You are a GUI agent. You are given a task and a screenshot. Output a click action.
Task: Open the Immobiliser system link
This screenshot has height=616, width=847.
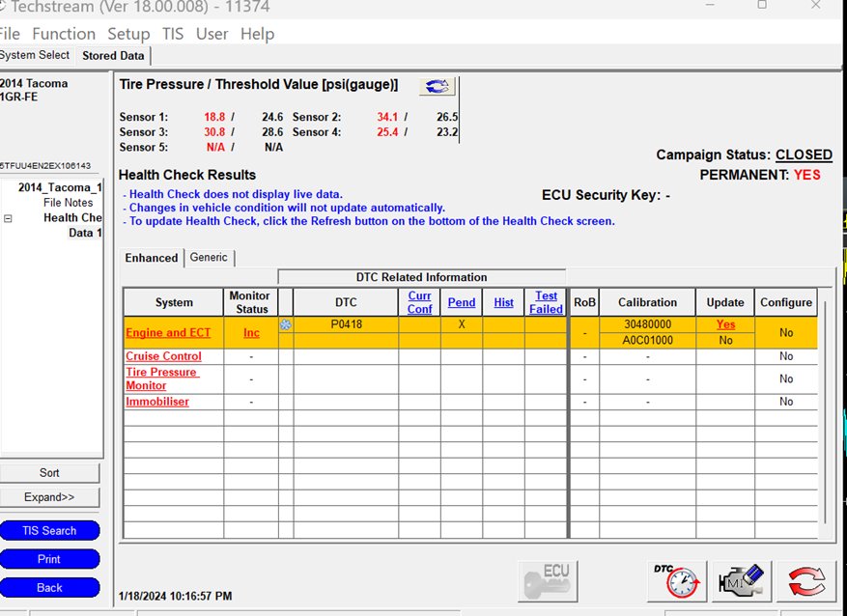[157, 402]
